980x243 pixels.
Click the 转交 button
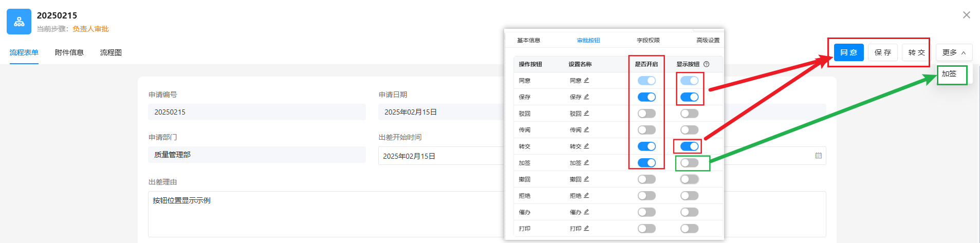916,52
